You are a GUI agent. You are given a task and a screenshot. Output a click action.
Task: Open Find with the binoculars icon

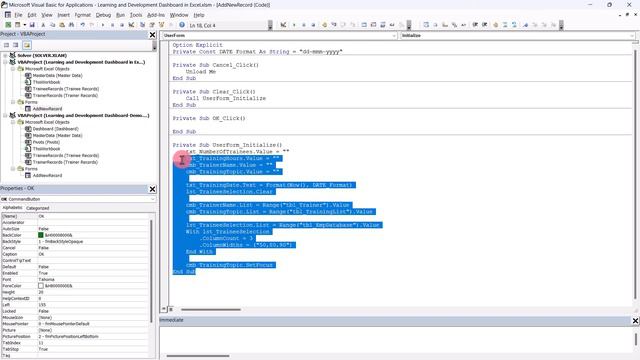point(71,25)
